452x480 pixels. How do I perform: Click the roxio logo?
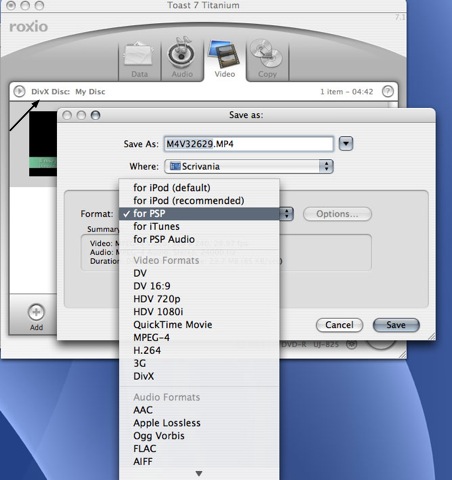[x=28, y=27]
